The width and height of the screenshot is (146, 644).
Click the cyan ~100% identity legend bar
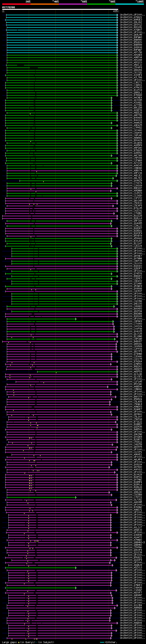tap(130, 4)
